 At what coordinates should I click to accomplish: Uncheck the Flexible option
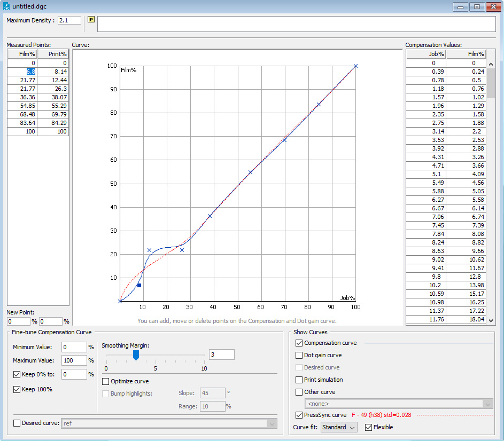click(x=368, y=427)
